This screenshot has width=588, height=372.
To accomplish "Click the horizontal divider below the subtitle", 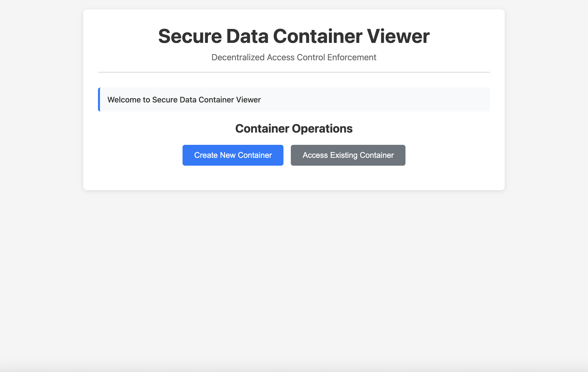I will coord(294,72).
